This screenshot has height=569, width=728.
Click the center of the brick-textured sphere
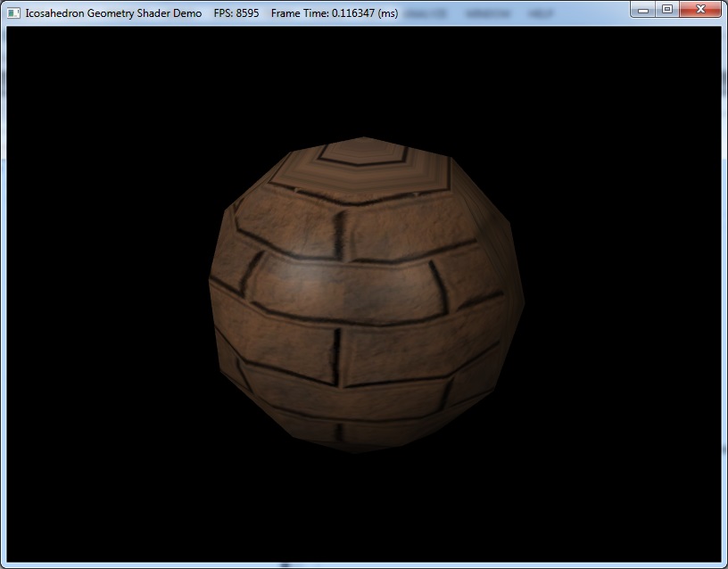[364, 294]
